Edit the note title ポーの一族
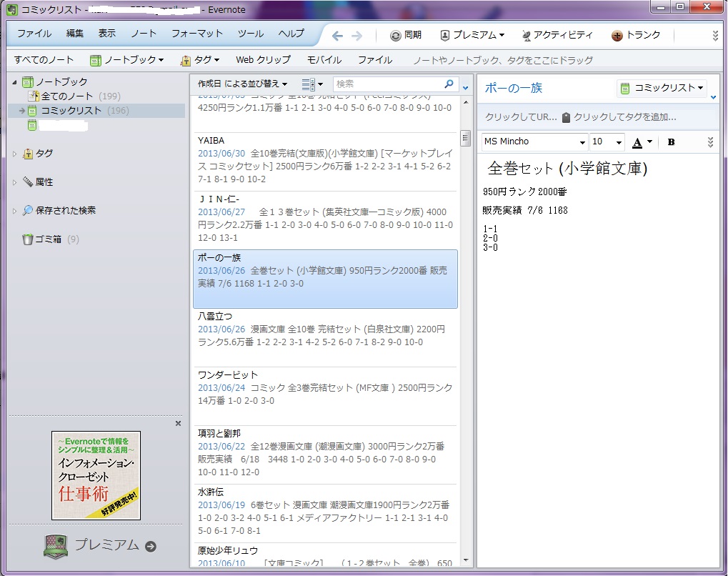The height and width of the screenshot is (576, 728). click(514, 88)
